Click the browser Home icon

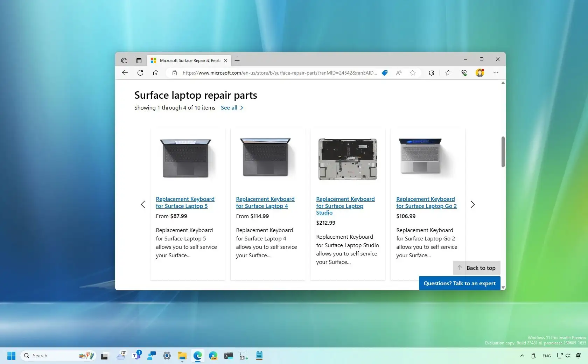[156, 73]
